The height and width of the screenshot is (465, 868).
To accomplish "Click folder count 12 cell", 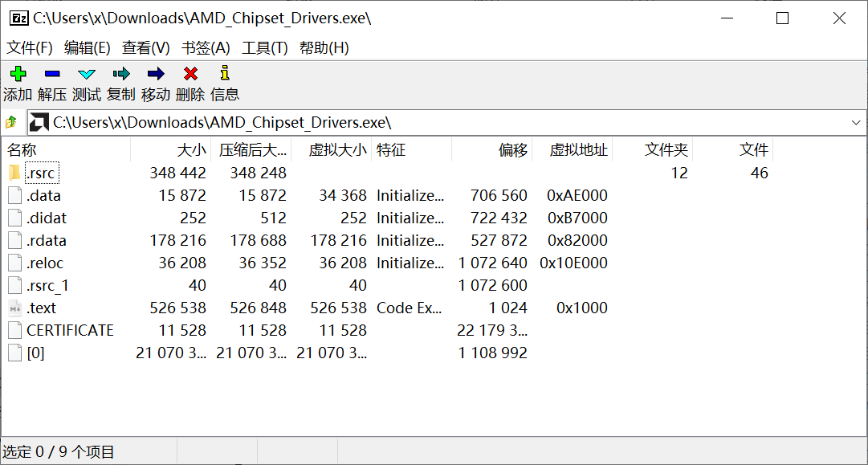I will tap(679, 173).
